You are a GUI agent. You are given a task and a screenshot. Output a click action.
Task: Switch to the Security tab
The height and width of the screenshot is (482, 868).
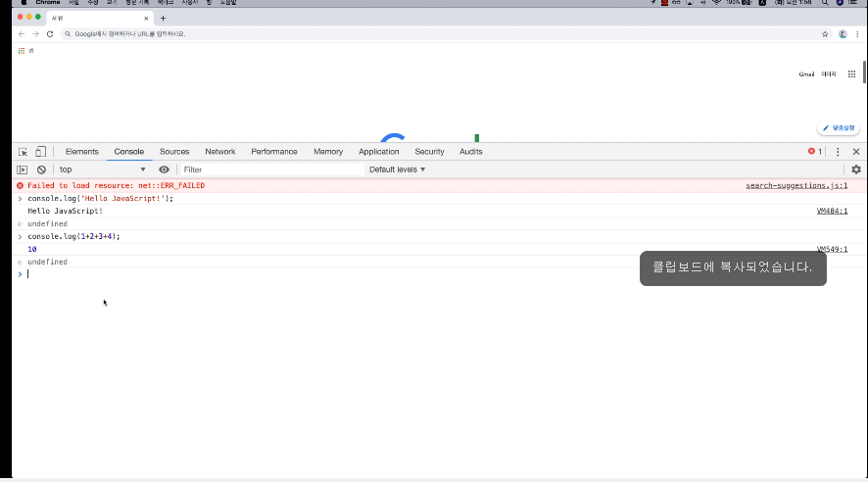coord(429,152)
